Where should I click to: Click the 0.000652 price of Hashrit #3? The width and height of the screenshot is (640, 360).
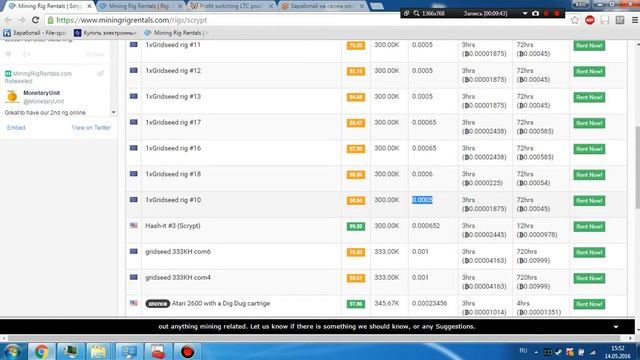(426, 226)
